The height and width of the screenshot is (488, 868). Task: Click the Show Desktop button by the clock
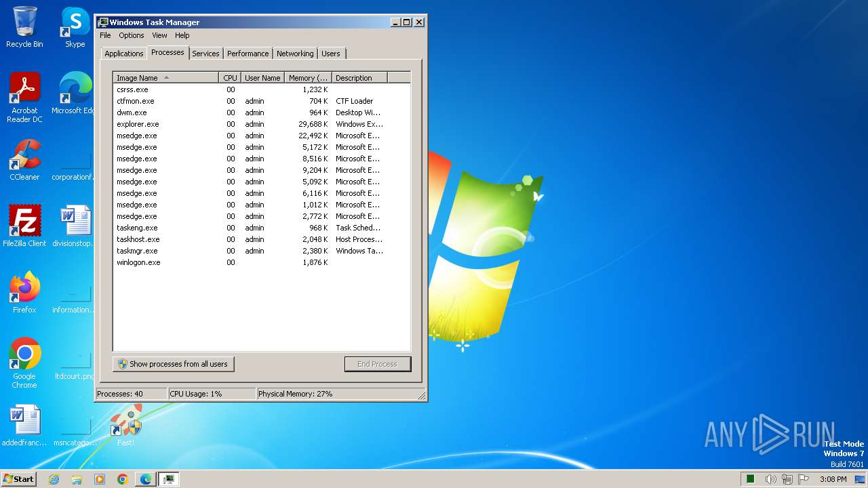(860, 479)
